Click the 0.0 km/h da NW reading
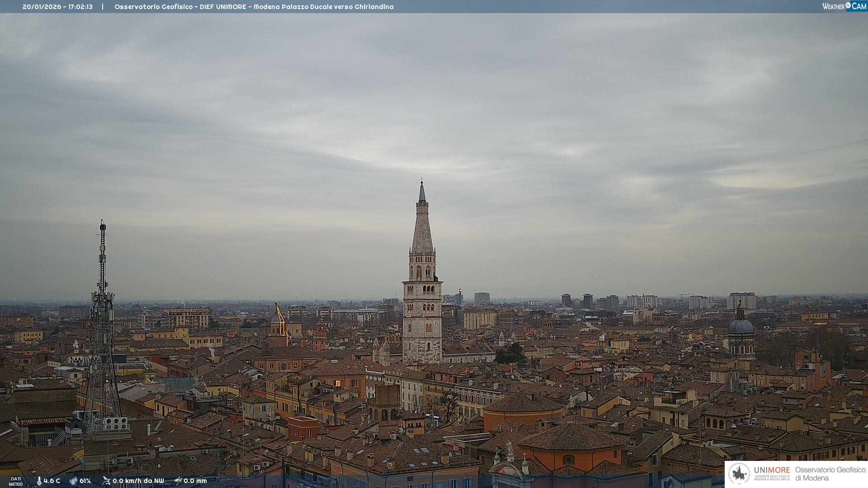The height and width of the screenshot is (488, 868). (138, 481)
